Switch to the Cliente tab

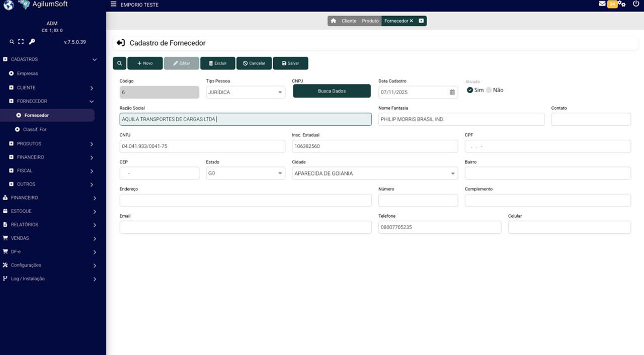point(349,21)
